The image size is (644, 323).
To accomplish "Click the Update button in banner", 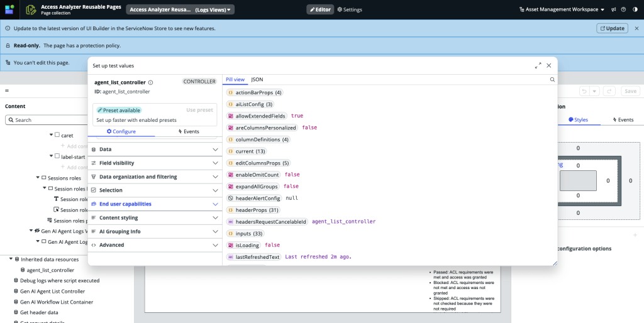I will click(x=612, y=28).
